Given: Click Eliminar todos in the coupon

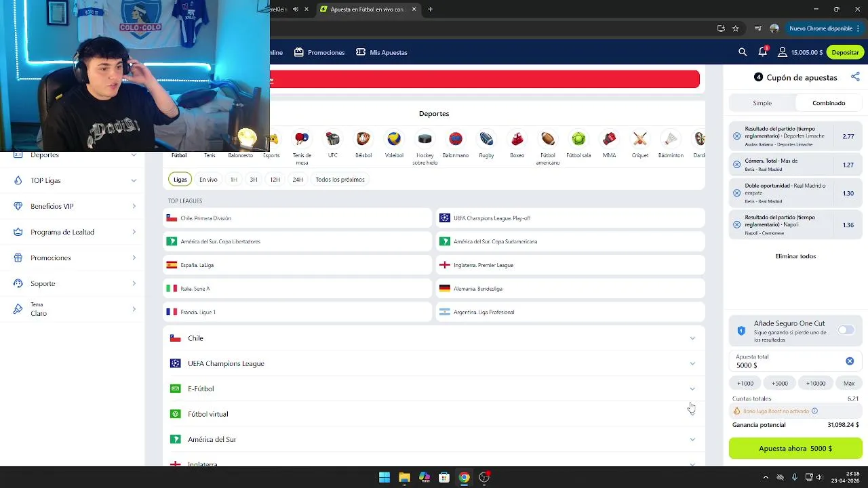Looking at the screenshot, I should 795,256.
